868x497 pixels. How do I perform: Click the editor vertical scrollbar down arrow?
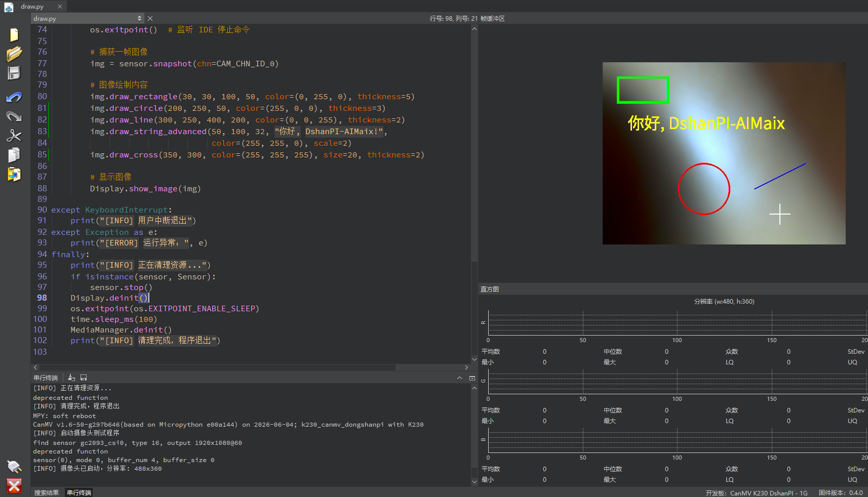pos(475,359)
